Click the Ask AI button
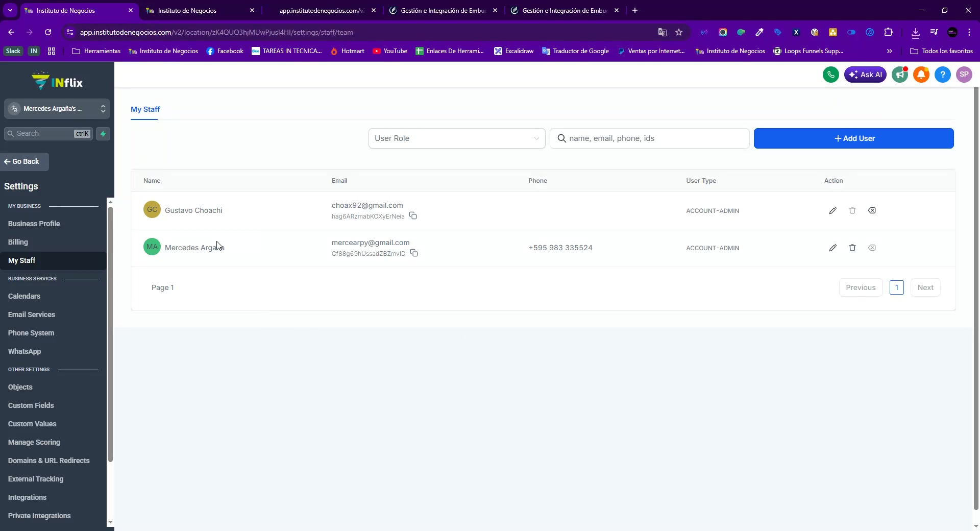The height and width of the screenshot is (531, 980). pyautogui.click(x=865, y=75)
